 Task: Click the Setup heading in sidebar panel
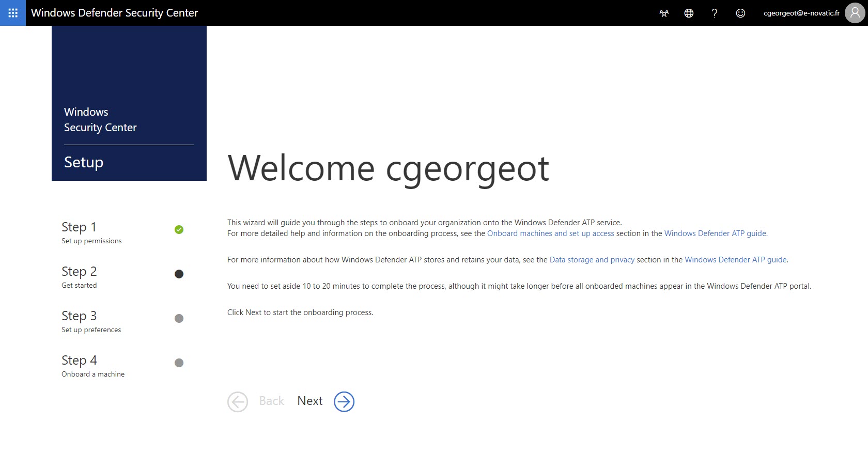[x=84, y=162]
